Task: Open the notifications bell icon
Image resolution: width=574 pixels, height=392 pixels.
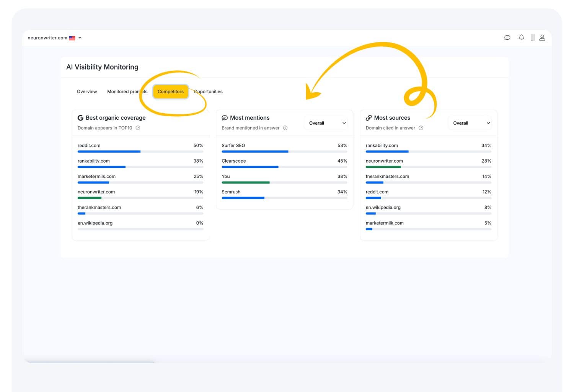Action: point(521,37)
